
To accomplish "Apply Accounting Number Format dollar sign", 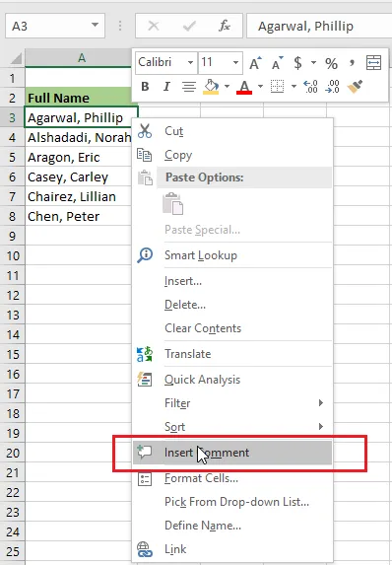I will pos(297,63).
